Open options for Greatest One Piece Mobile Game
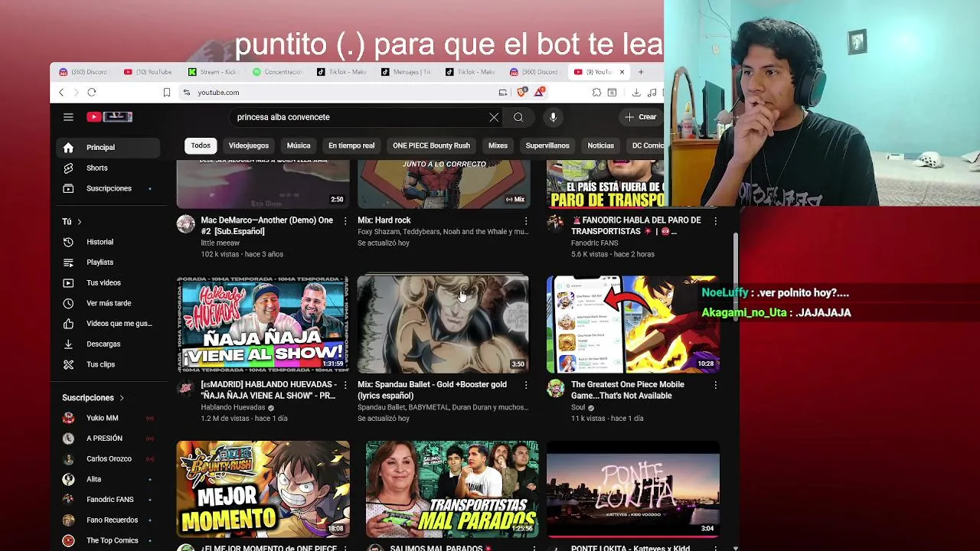The width and height of the screenshot is (980, 551). point(716,385)
